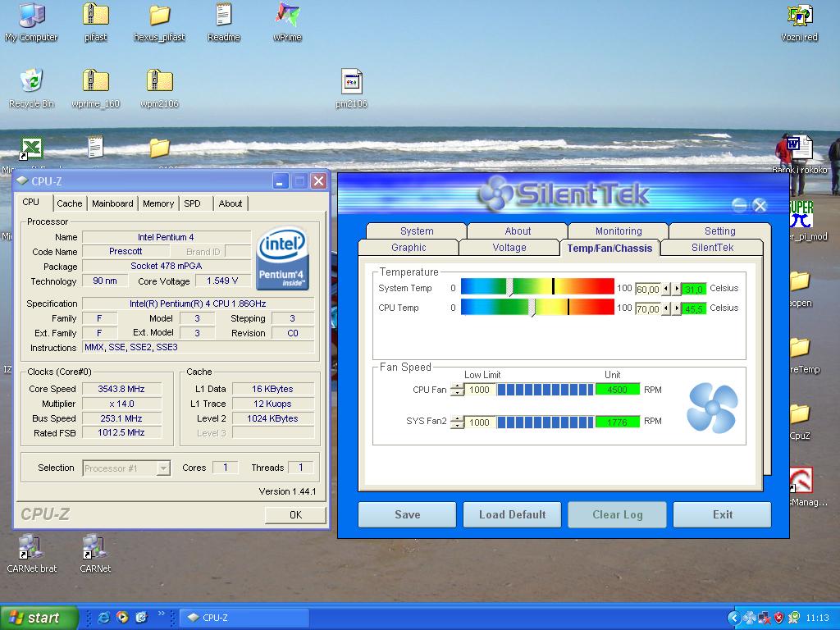This screenshot has height=630, width=840.
Task: Increase CPU Temp limit with right arrow
Action: 677,308
